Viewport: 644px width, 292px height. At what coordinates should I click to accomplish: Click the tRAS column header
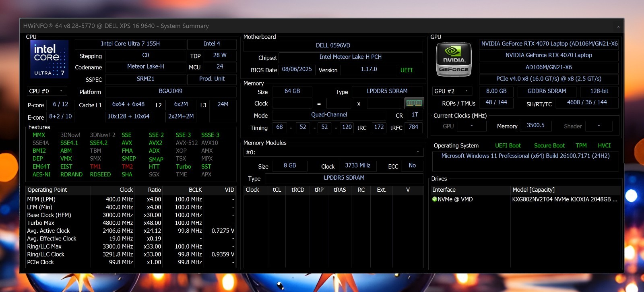[340, 190]
